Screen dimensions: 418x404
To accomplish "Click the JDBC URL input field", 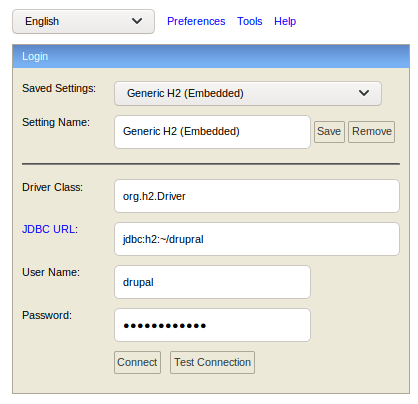I will tap(257, 239).
